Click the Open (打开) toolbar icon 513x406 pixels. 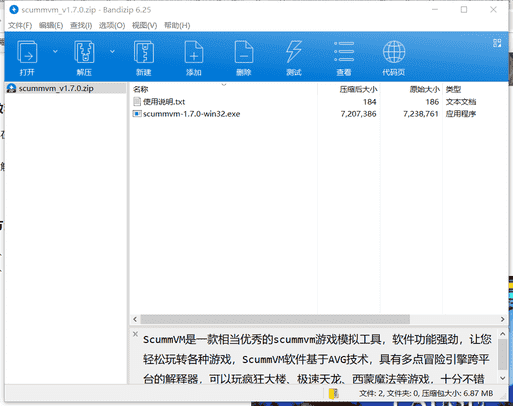[x=27, y=52]
